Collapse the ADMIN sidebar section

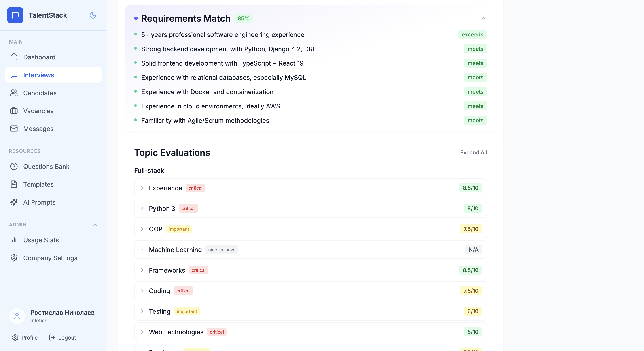coord(95,224)
